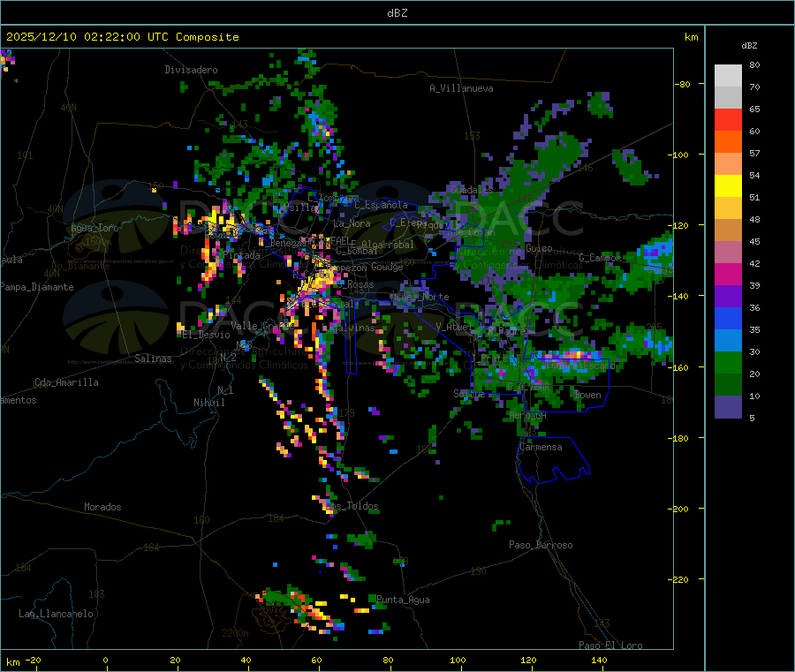795x672 pixels.
Task: Click the El_Desvio map label
Action: tap(207, 335)
